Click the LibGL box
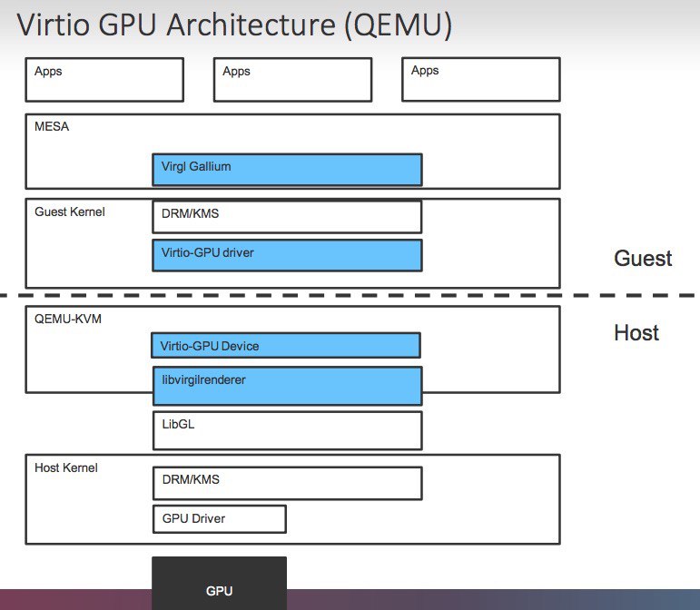This screenshot has width=700, height=610. coord(288,430)
